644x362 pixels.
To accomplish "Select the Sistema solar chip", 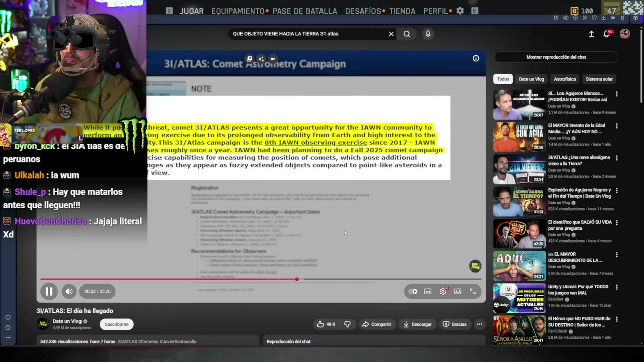I will (x=599, y=79).
